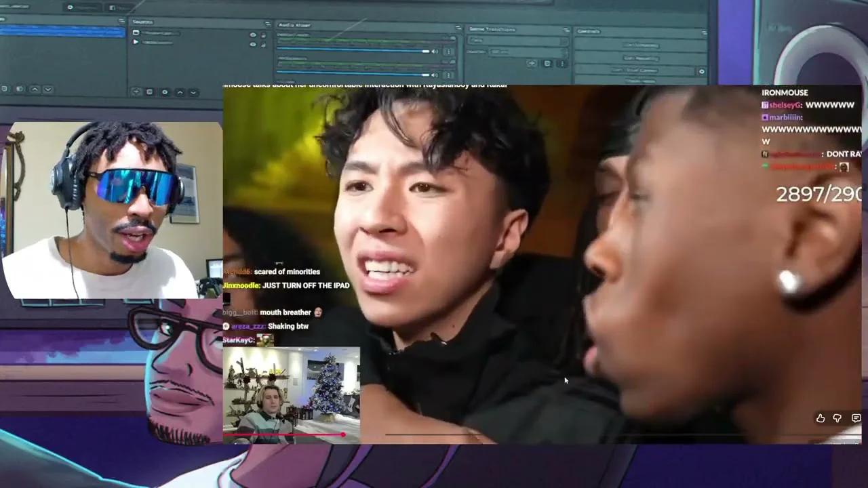Open transition properties dots in Scene Transitions

pos(561,63)
